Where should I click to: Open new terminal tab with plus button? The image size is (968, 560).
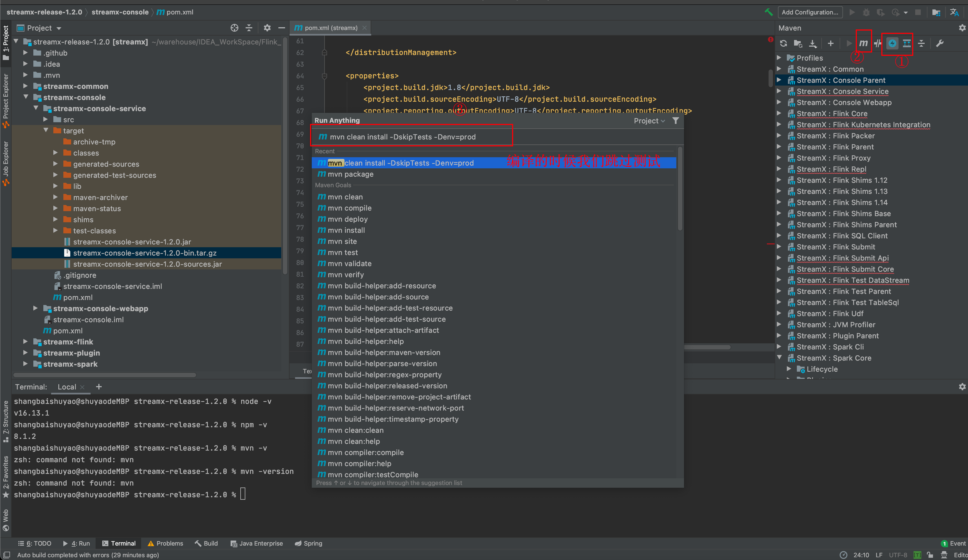tap(99, 387)
